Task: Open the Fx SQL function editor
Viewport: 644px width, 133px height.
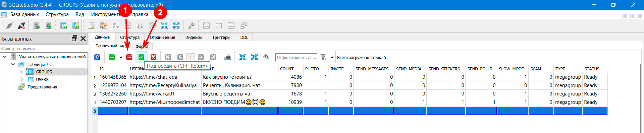Action: 116,26
